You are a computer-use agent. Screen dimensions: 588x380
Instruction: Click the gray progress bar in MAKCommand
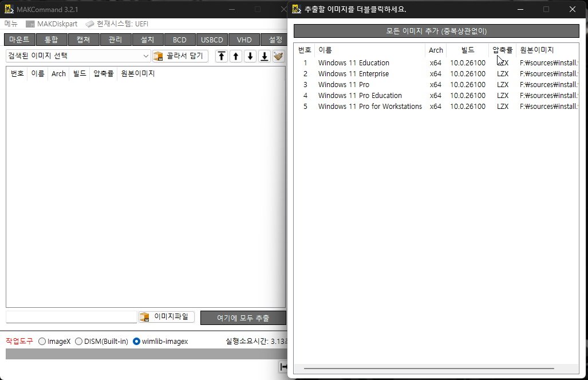147,354
